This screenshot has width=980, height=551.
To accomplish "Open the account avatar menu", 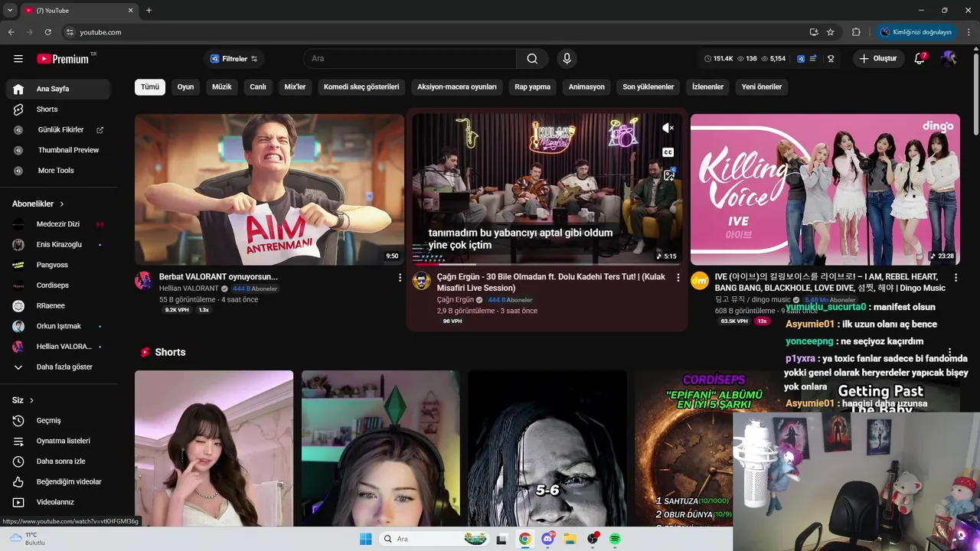I will click(x=949, y=59).
